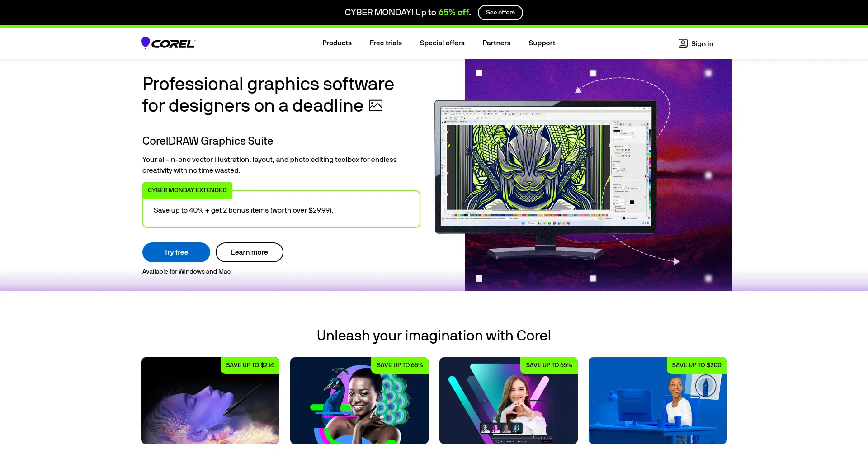
Task: Open the Save up to 65% video editing card
Action: click(509, 401)
